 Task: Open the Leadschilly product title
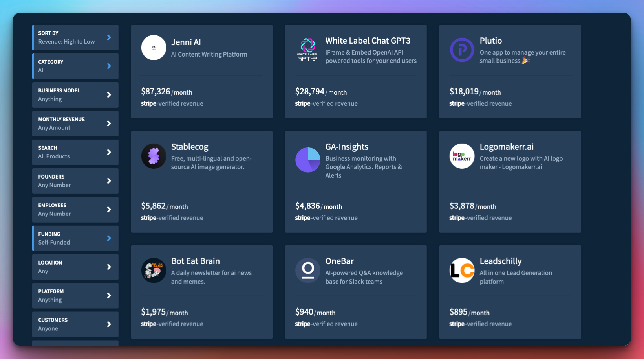tap(501, 261)
